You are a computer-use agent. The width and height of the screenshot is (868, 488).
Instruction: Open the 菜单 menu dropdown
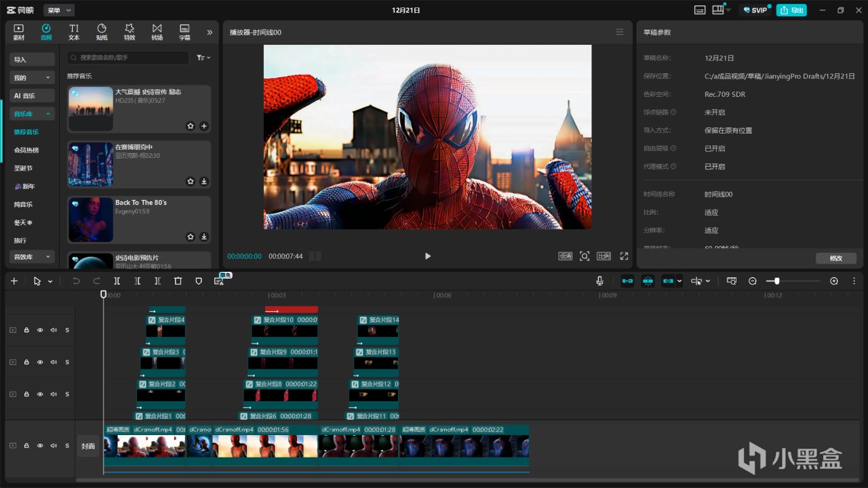click(59, 10)
